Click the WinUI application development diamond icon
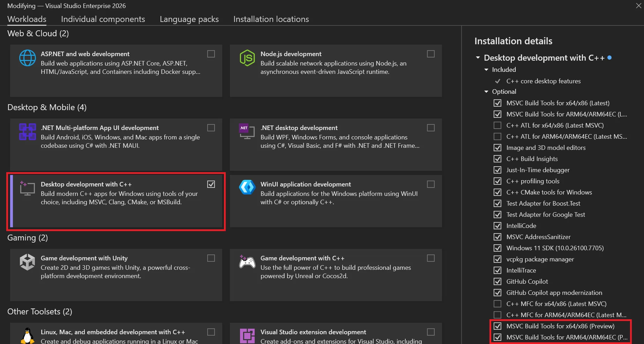Viewport: 644px width, 344px height. [247, 188]
